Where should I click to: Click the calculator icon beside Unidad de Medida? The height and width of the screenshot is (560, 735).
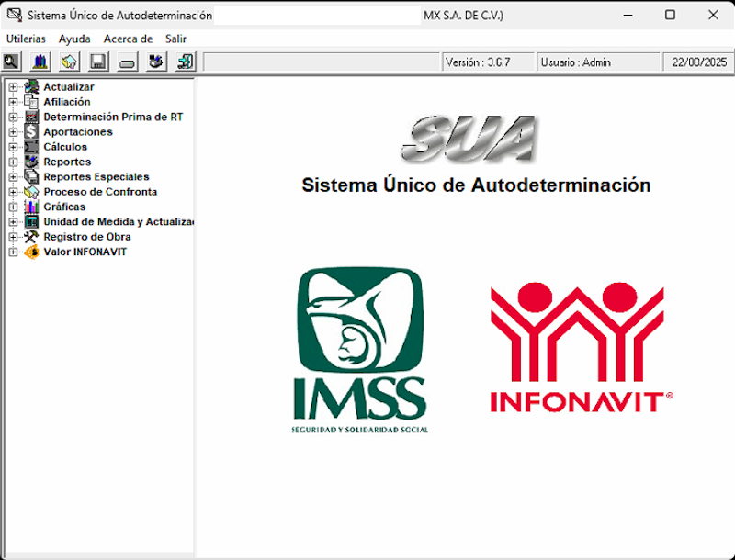tap(31, 222)
